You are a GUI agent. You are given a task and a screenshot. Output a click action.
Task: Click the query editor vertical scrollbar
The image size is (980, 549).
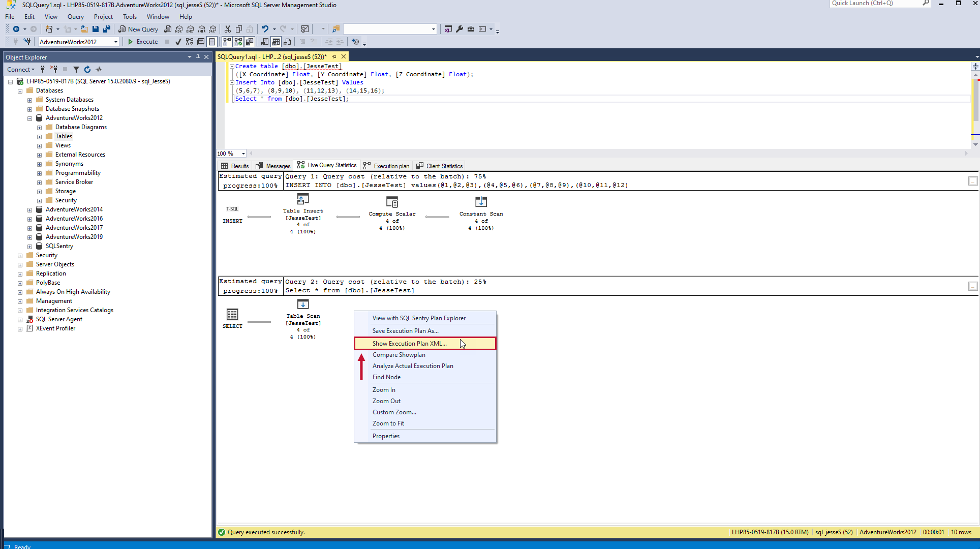pyautogui.click(x=975, y=102)
